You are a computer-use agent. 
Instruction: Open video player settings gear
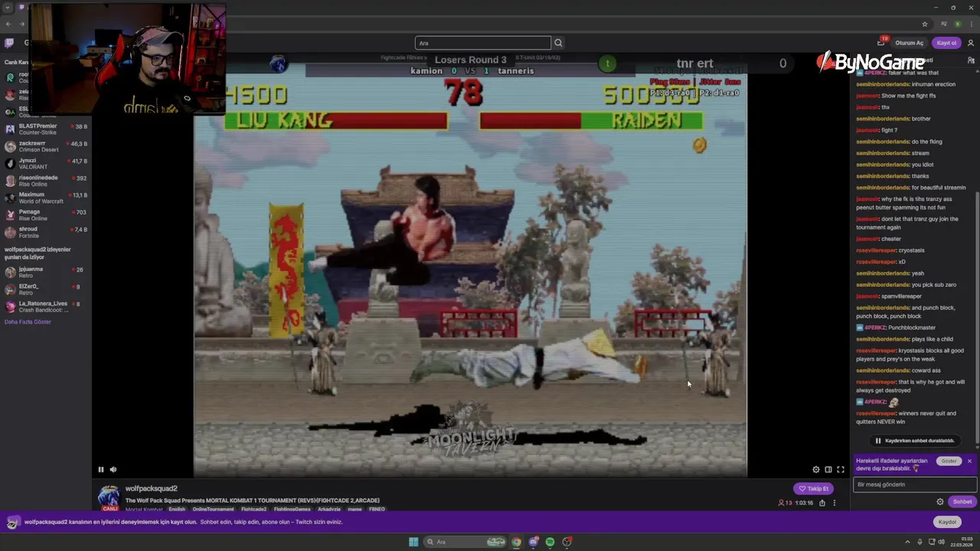(815, 469)
